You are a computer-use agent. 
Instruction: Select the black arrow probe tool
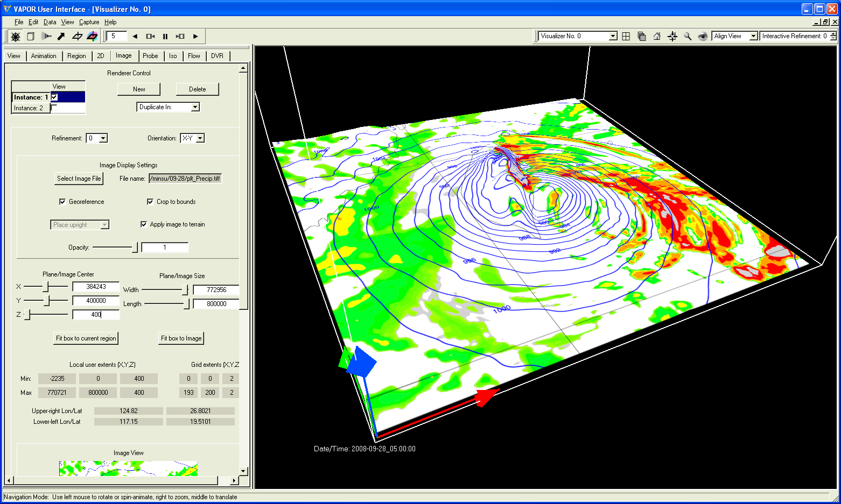coord(61,37)
